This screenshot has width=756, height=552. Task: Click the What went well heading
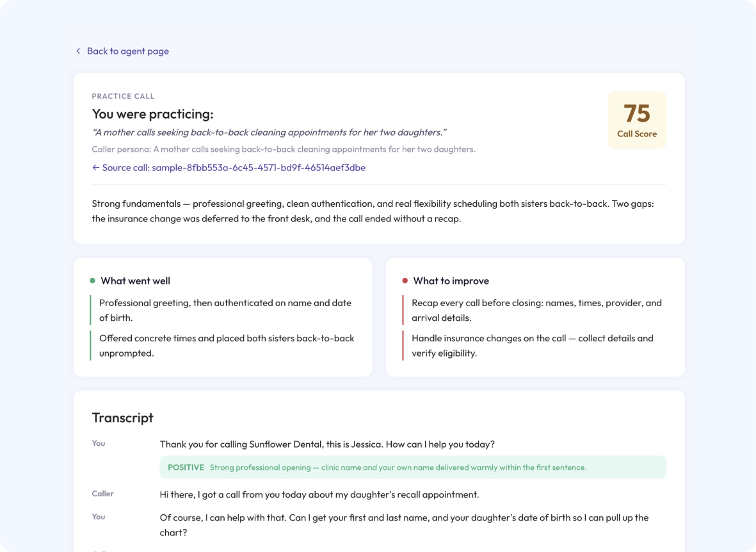point(136,281)
